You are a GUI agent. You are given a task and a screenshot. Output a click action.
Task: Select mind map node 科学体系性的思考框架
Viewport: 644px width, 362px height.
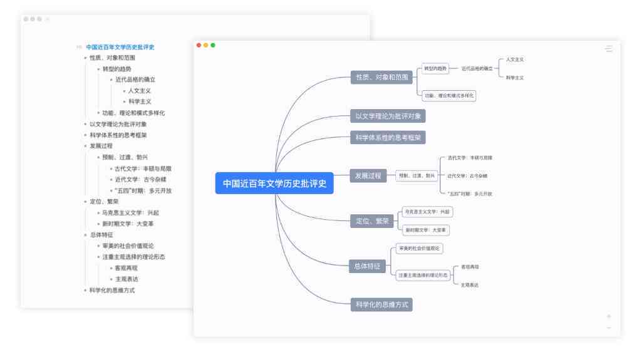(388, 138)
